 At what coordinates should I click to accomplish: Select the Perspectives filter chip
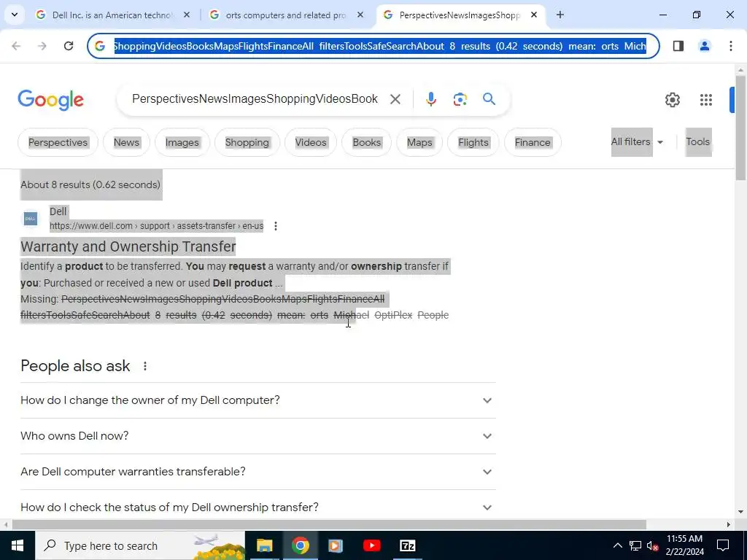pyautogui.click(x=58, y=142)
